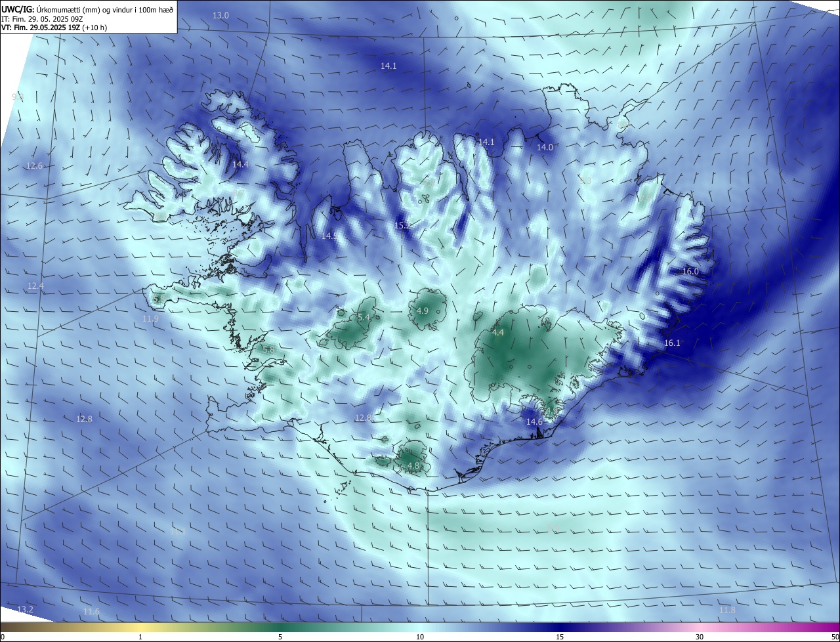The image size is (840, 642).
Task: Select the 14.6 value label
Action: 534,421
